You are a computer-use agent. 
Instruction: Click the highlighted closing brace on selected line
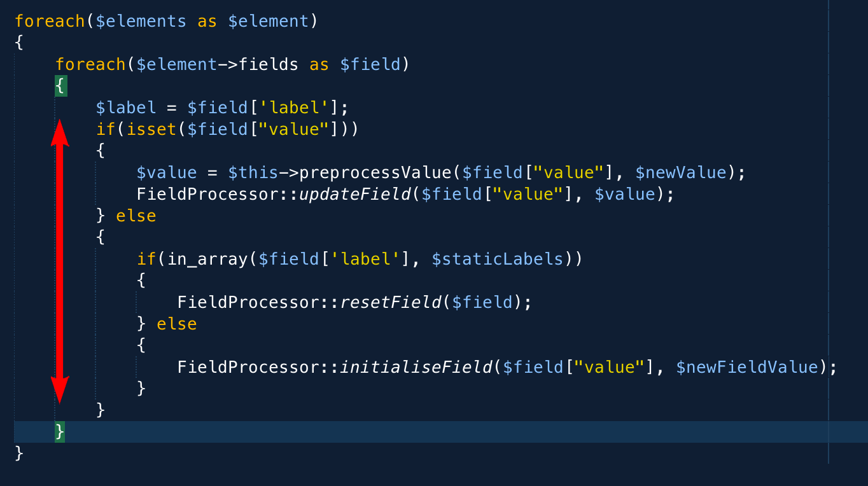point(60,432)
